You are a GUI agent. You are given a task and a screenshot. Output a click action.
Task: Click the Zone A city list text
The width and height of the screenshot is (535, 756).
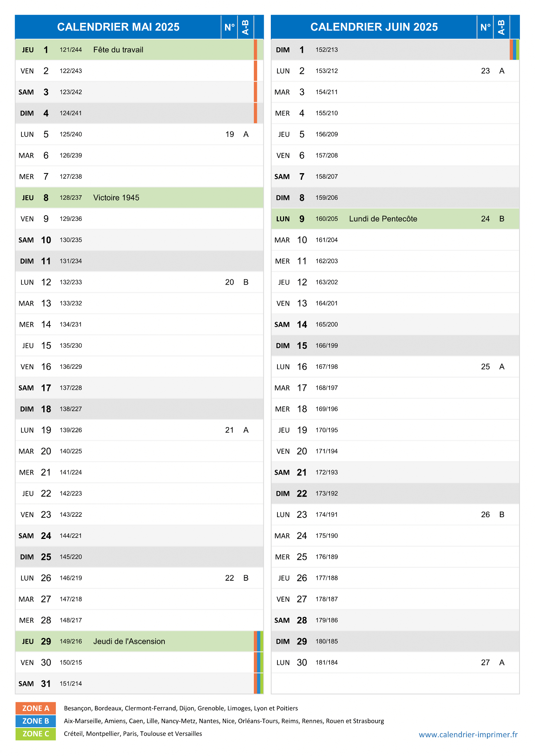(x=181, y=708)
